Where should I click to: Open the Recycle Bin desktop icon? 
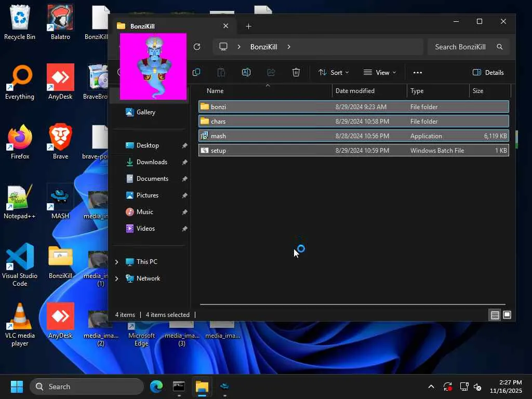point(20,22)
